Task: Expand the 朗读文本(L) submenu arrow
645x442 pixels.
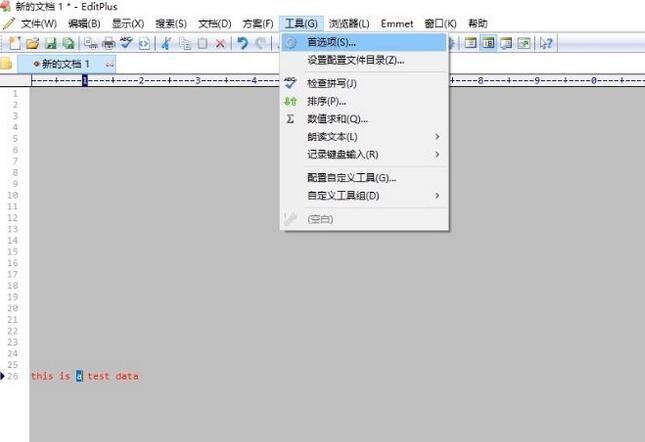Action: 437,137
